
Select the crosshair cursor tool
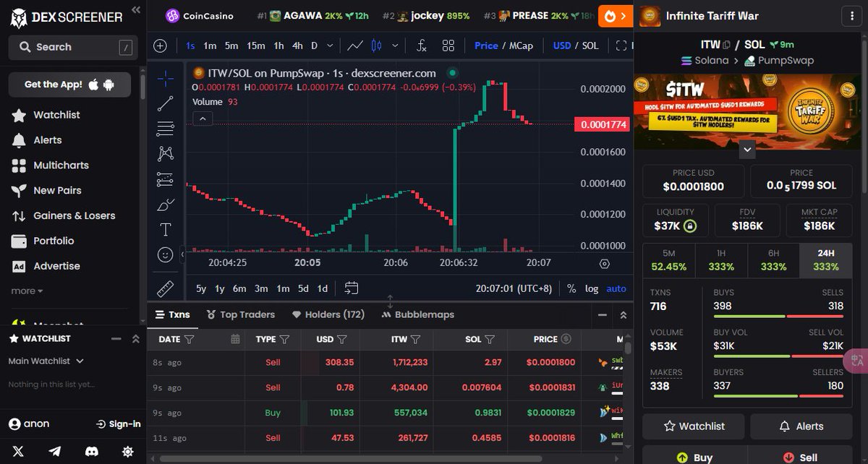pyautogui.click(x=165, y=78)
